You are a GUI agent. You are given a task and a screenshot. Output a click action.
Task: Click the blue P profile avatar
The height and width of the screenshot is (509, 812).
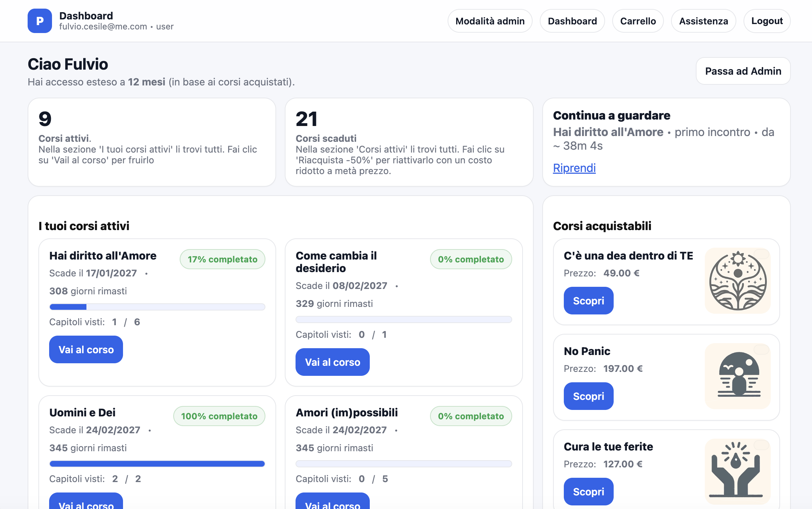coord(40,20)
